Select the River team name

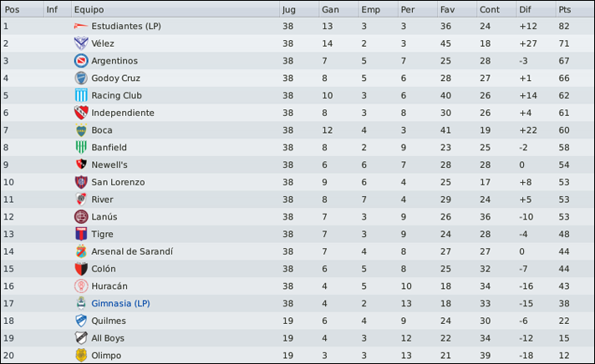102,200
